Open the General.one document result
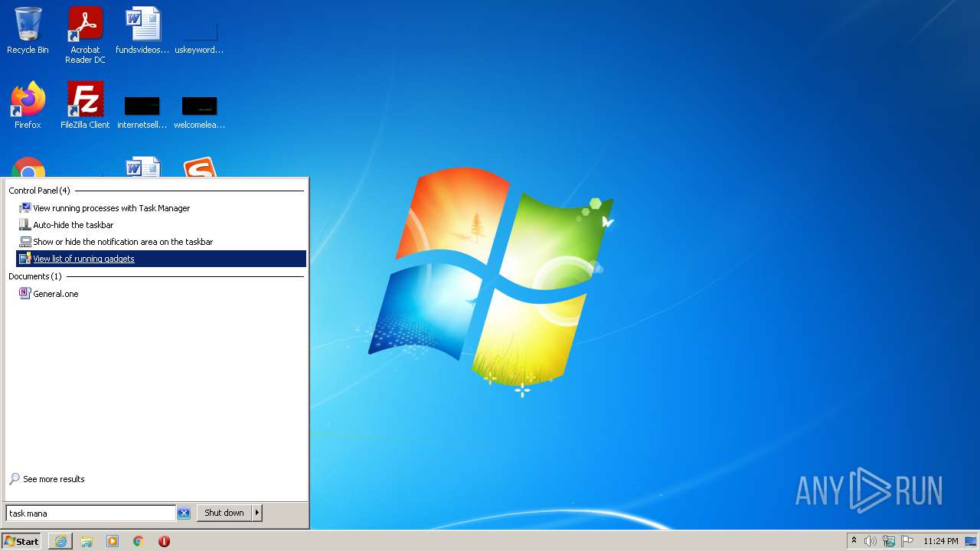 (x=161, y=294)
